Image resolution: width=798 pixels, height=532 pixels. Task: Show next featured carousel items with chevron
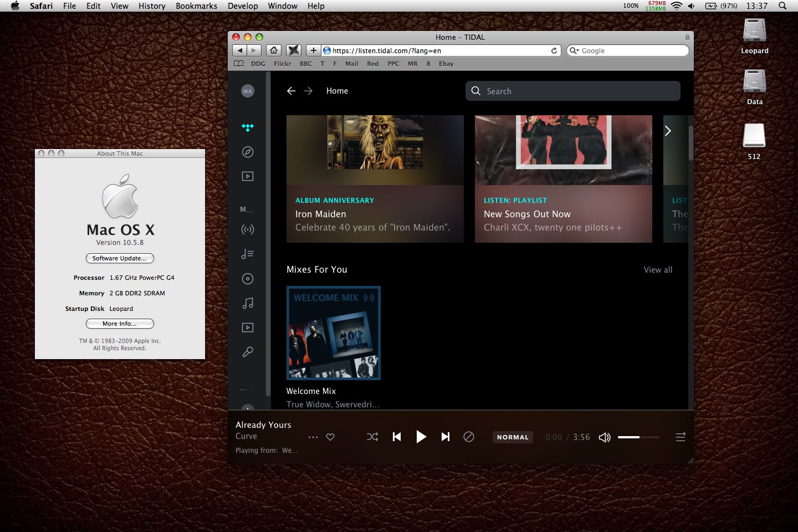click(x=668, y=131)
